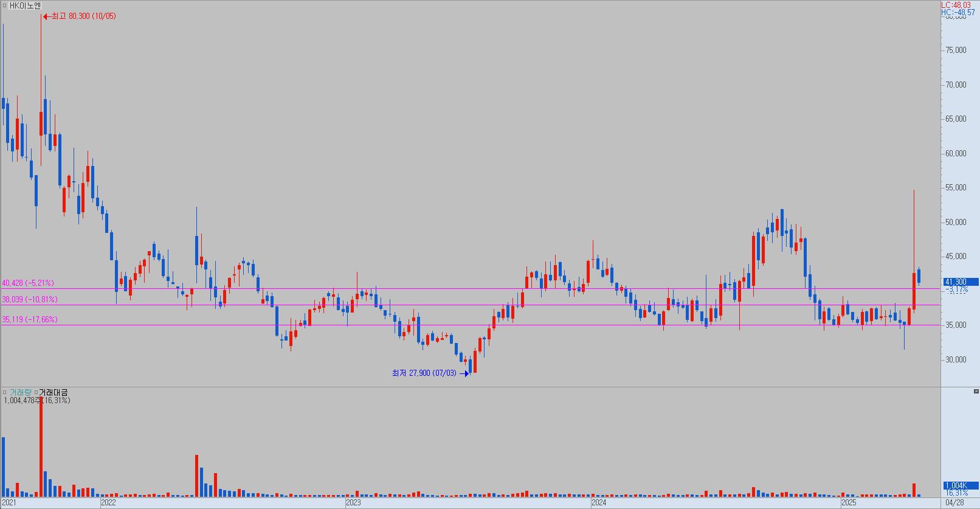Toggle the 거래량 volume indicator square

[4, 392]
